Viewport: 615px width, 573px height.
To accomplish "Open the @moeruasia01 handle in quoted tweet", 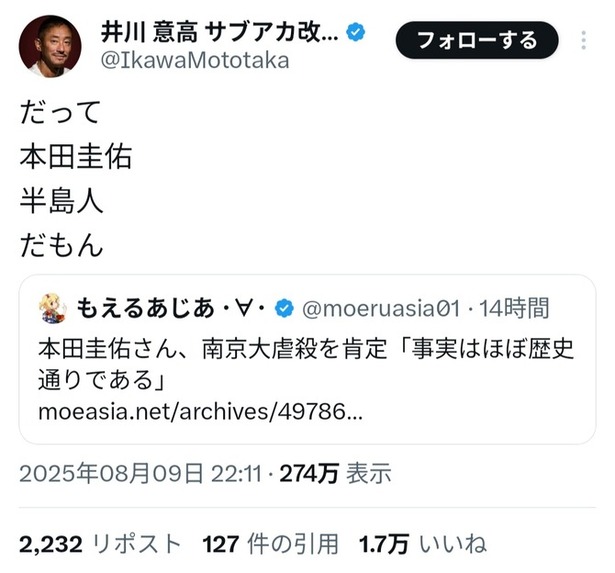I will click(x=381, y=308).
